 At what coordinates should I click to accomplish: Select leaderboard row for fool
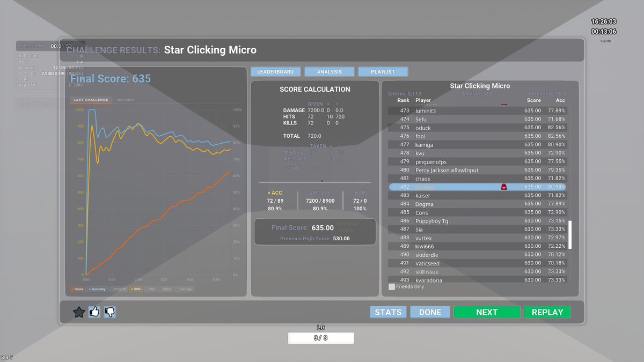[x=477, y=136]
